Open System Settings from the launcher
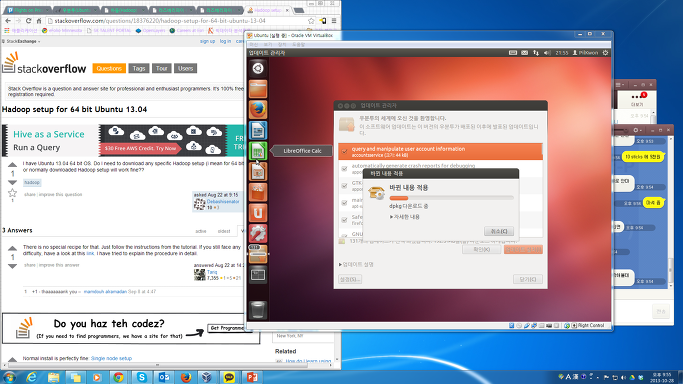The image size is (683, 384). (x=258, y=234)
